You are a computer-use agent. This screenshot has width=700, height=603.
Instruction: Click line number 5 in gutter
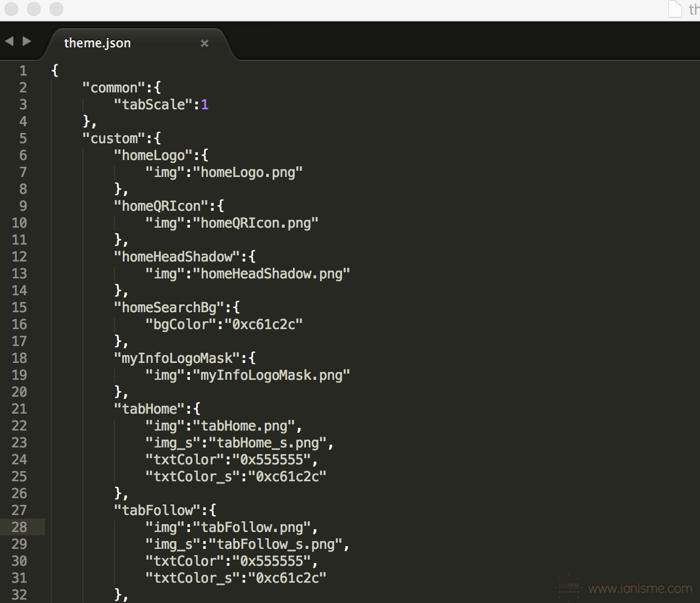[23, 138]
